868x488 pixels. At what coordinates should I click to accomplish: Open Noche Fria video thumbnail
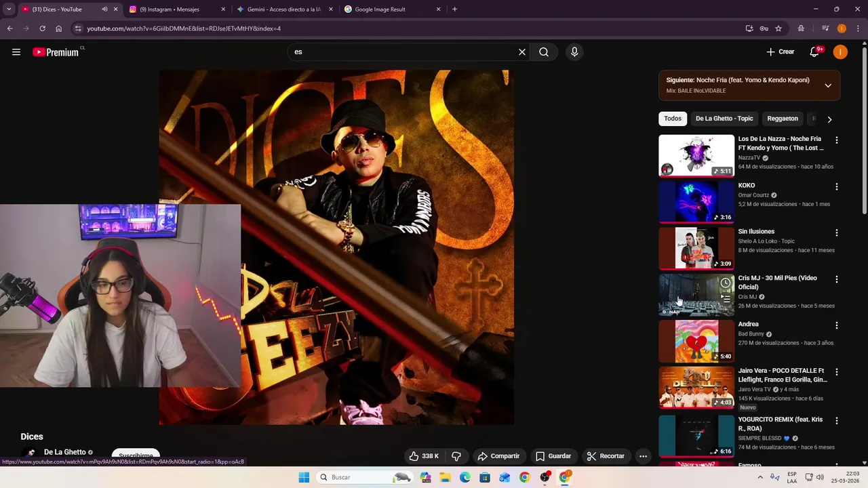point(696,155)
